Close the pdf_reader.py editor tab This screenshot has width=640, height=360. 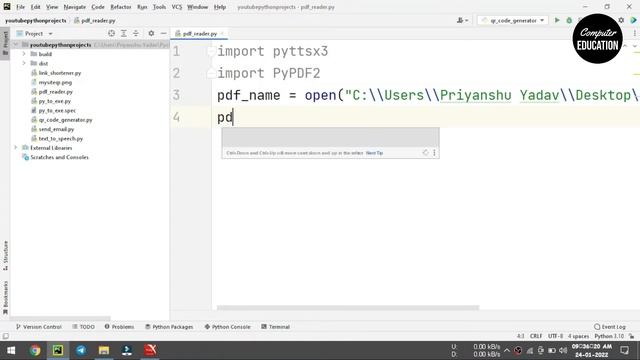(x=222, y=33)
